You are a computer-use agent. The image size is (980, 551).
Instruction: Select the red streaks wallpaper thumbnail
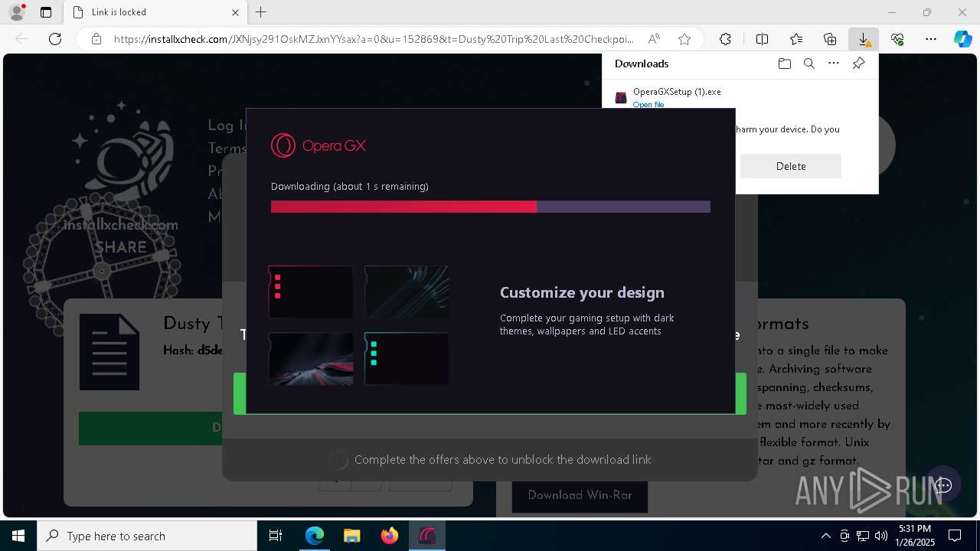(x=311, y=359)
